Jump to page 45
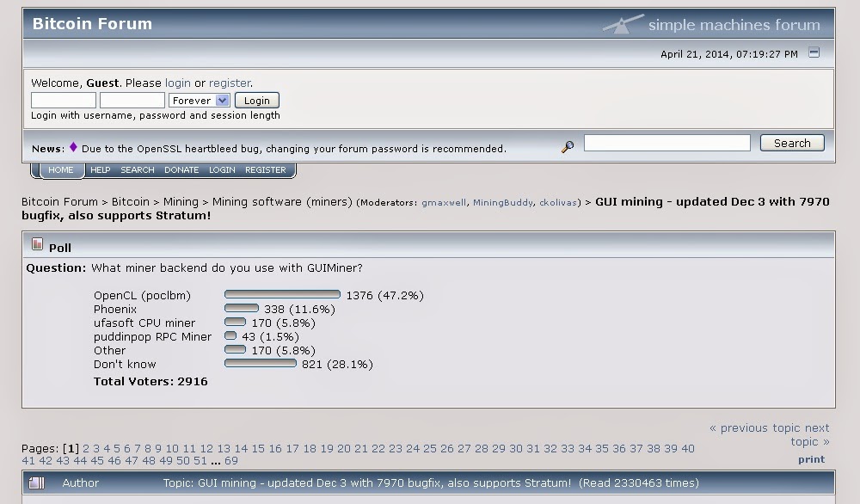Screen dimensions: 860x504 point(96,461)
